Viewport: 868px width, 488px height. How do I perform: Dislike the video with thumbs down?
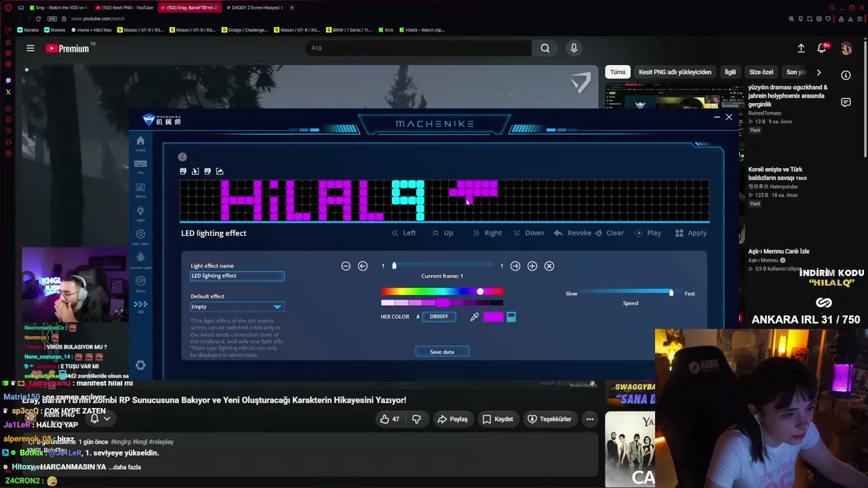click(x=416, y=419)
